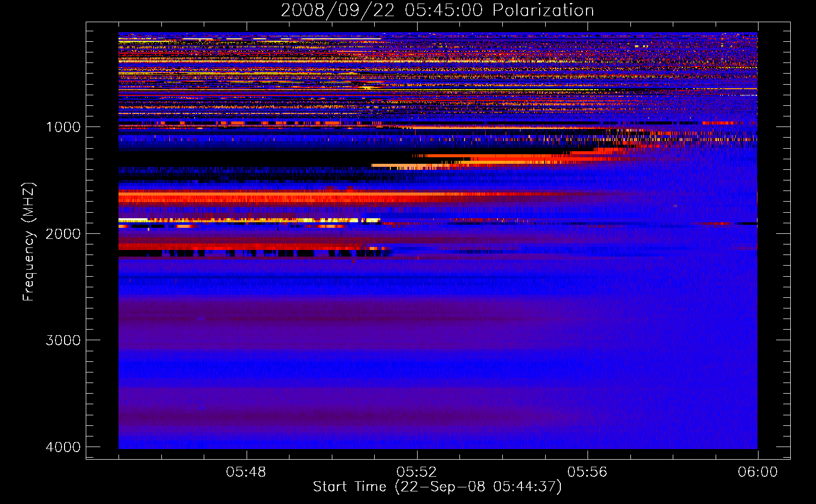
Task: Click the '1000' frequency tick label
Action: tap(64, 127)
